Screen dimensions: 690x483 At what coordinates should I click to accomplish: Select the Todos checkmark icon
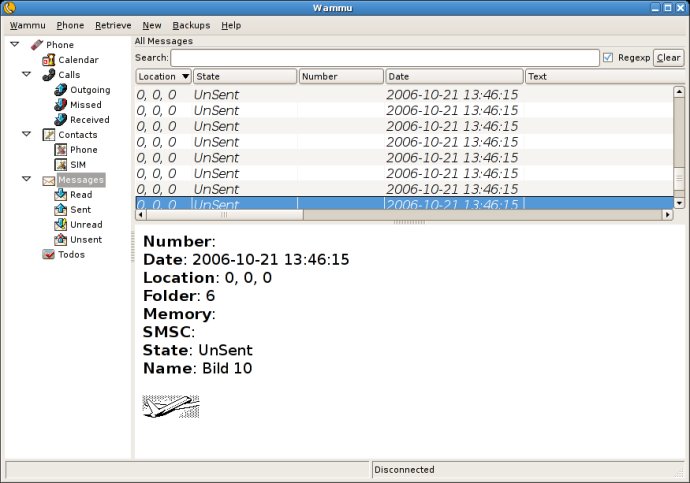click(48, 254)
